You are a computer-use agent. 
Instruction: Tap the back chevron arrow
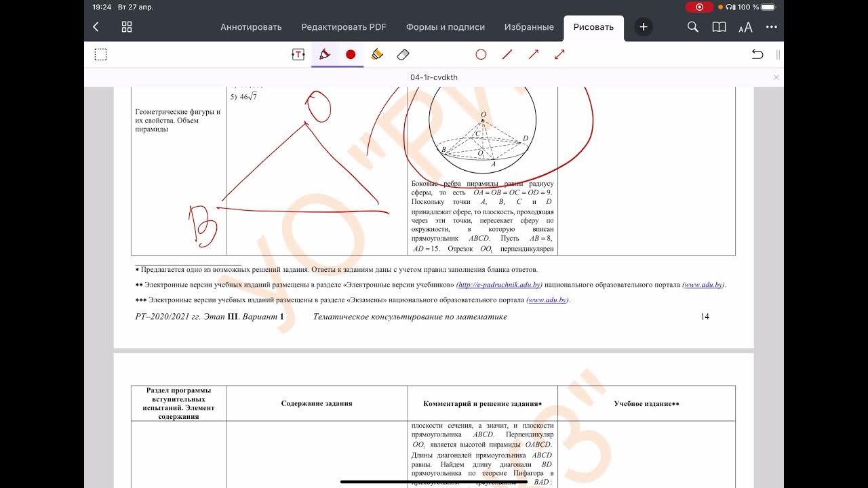coord(96,27)
